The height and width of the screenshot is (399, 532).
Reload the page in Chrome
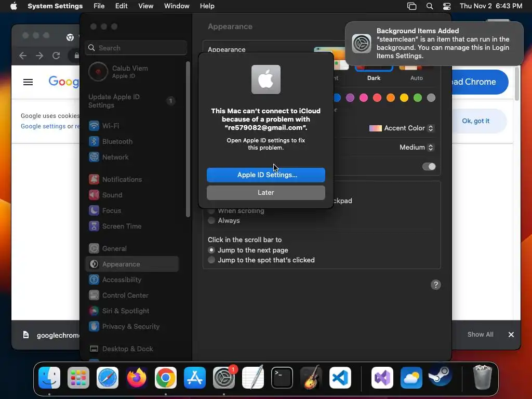point(56,55)
